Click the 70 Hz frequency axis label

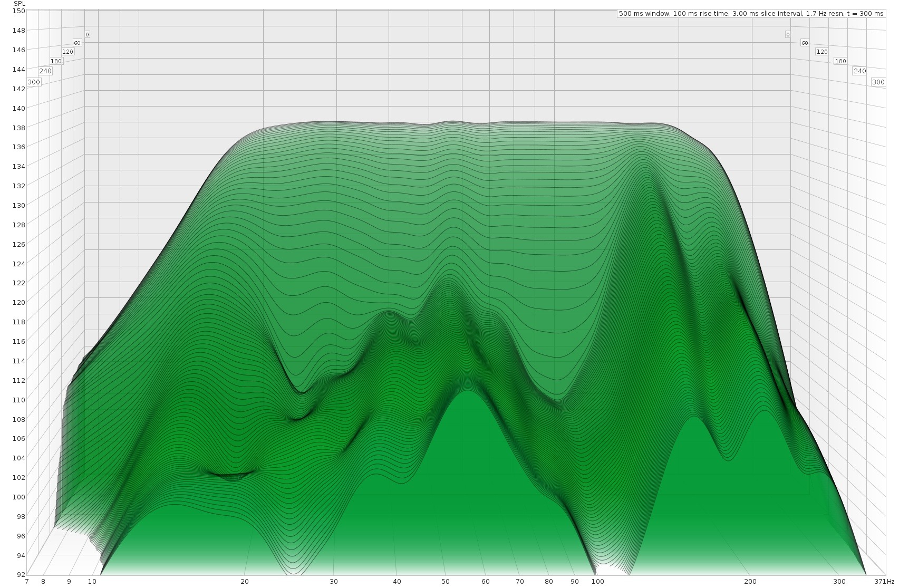click(x=520, y=582)
